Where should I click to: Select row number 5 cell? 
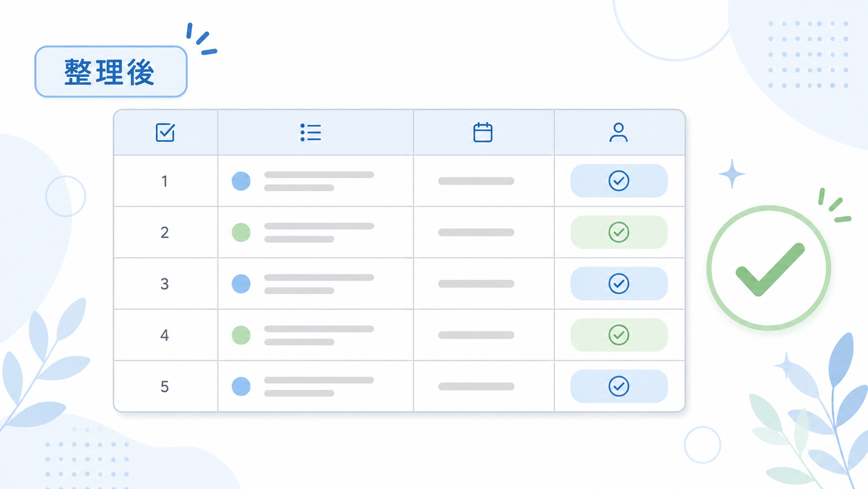click(166, 386)
